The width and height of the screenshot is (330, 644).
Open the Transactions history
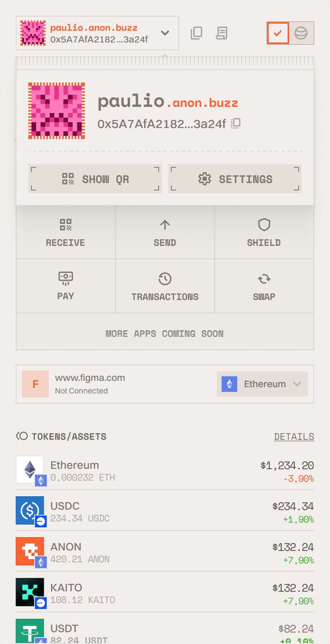tap(165, 286)
